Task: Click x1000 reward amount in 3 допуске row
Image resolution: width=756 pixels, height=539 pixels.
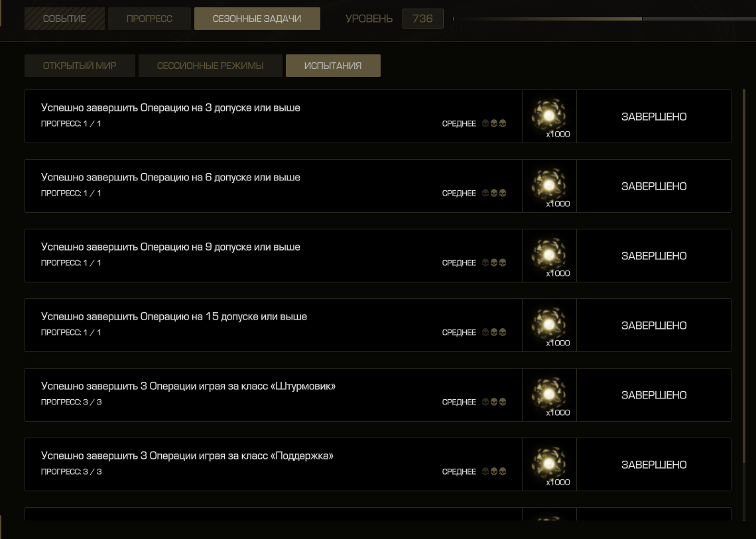Action: coord(558,134)
